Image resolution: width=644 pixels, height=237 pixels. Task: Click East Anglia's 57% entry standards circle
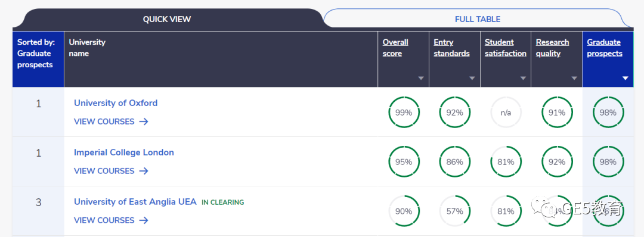(x=454, y=211)
